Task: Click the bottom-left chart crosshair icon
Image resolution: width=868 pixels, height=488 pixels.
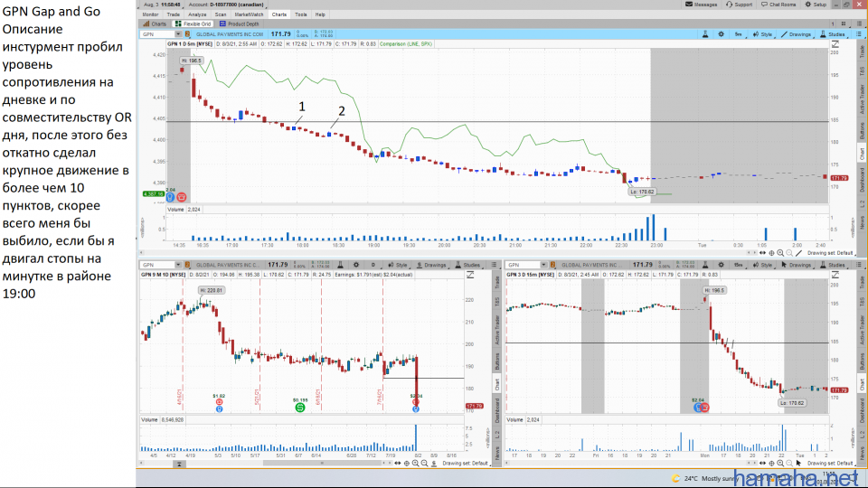Action: point(407,463)
